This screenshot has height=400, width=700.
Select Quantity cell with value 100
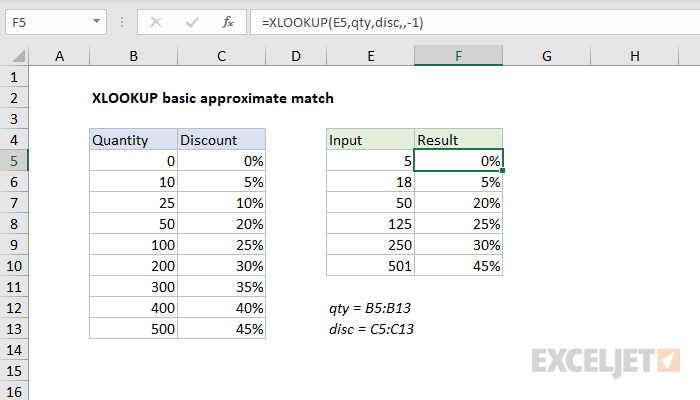133,245
